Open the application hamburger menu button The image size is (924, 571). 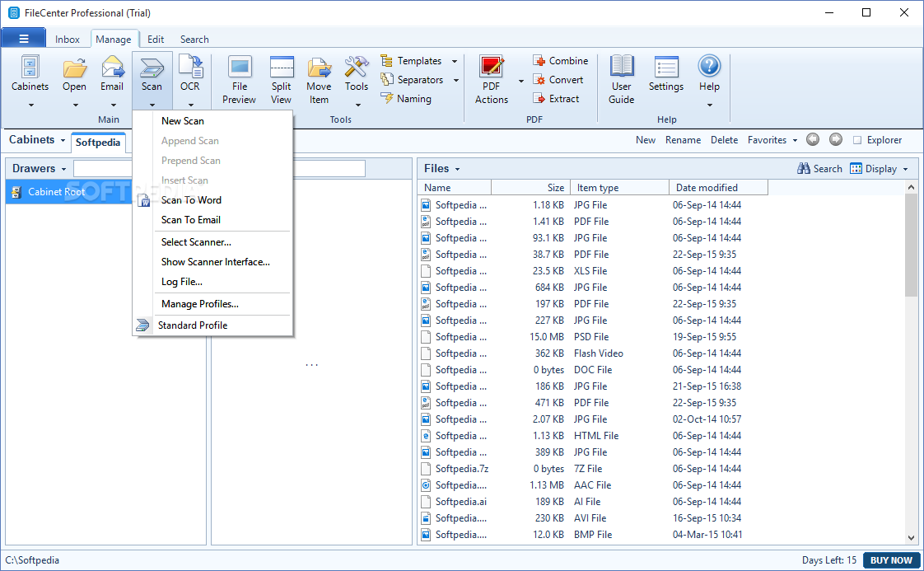pyautogui.click(x=24, y=39)
